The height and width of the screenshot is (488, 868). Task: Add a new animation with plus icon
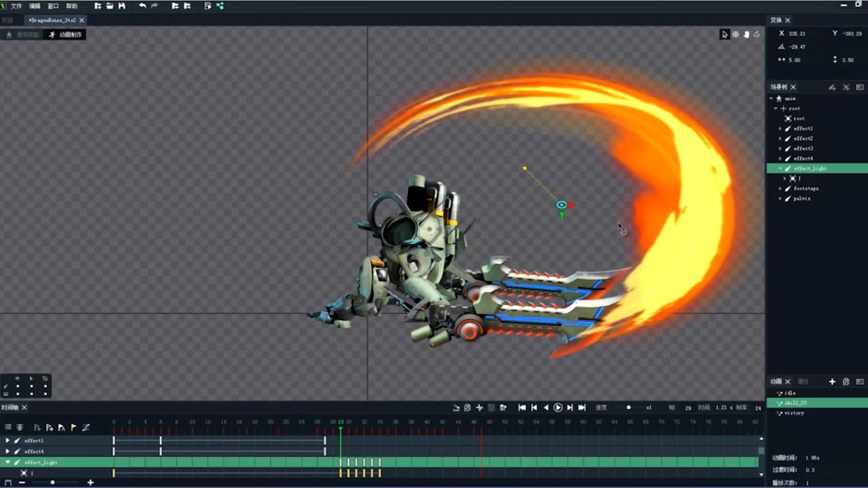click(832, 382)
